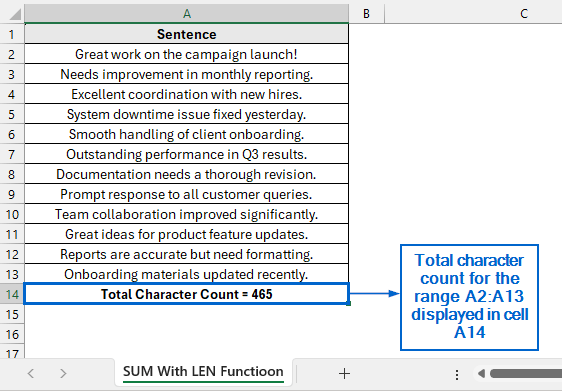Select row 10 header
The width and height of the screenshot is (562, 391).
click(x=12, y=215)
